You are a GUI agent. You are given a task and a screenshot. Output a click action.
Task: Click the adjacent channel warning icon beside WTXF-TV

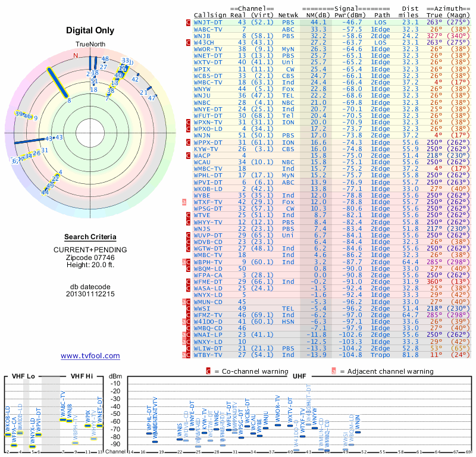click(x=184, y=202)
